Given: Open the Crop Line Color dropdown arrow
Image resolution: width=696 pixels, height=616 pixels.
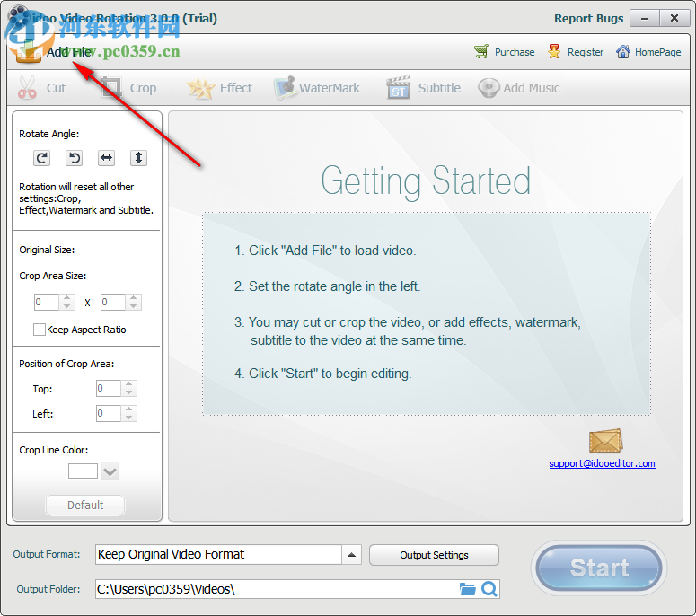Looking at the screenshot, I should [110, 471].
